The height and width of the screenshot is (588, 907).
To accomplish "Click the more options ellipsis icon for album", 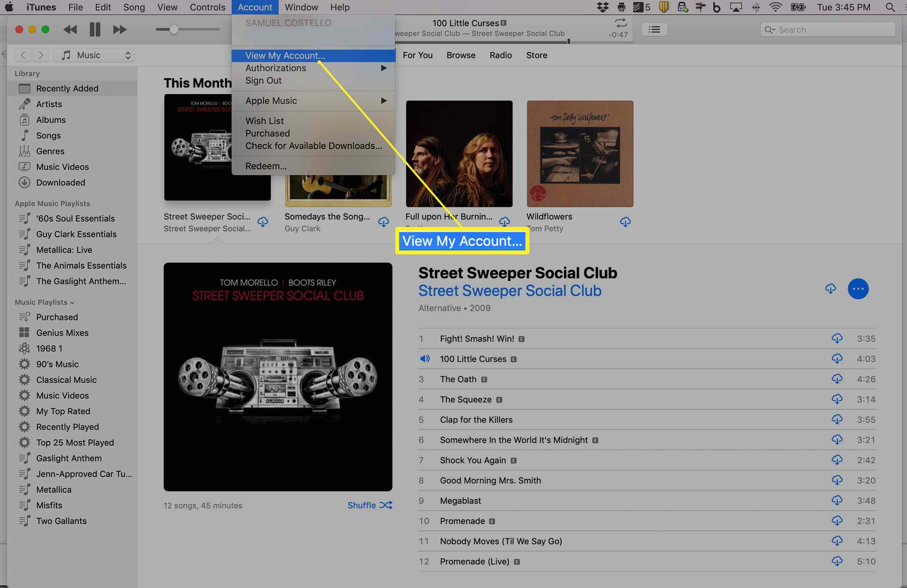I will point(858,288).
